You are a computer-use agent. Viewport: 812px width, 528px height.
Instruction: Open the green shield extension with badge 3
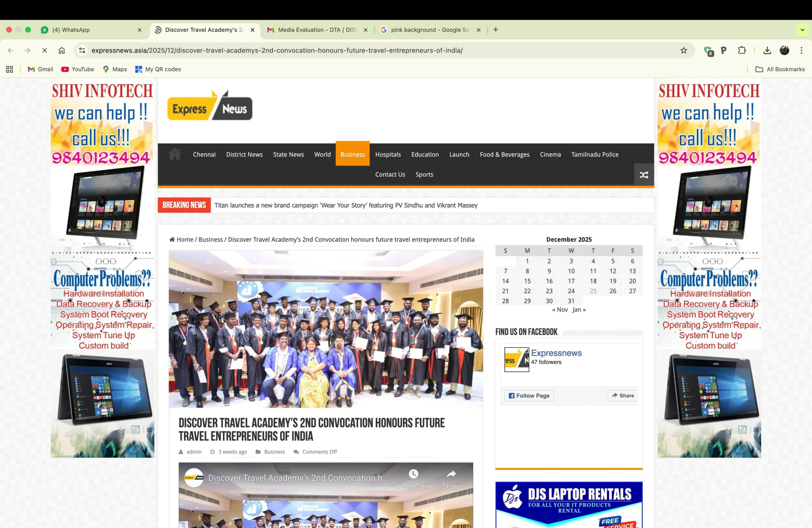[708, 51]
